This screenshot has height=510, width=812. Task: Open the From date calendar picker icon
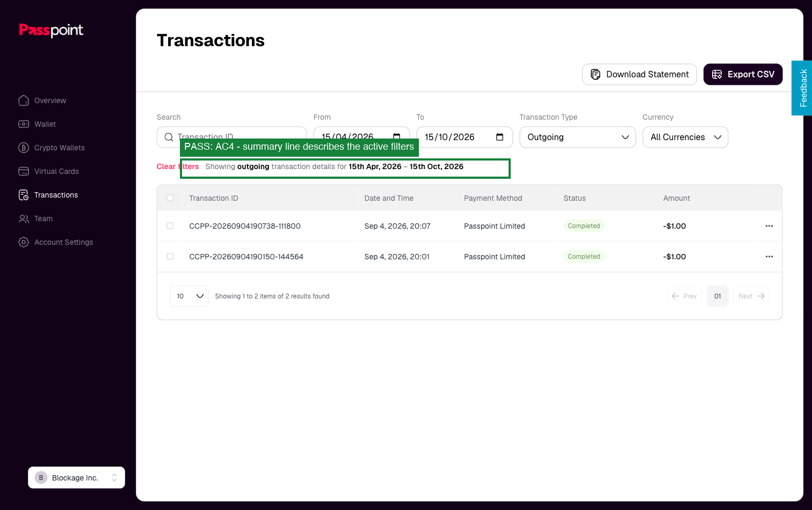396,137
